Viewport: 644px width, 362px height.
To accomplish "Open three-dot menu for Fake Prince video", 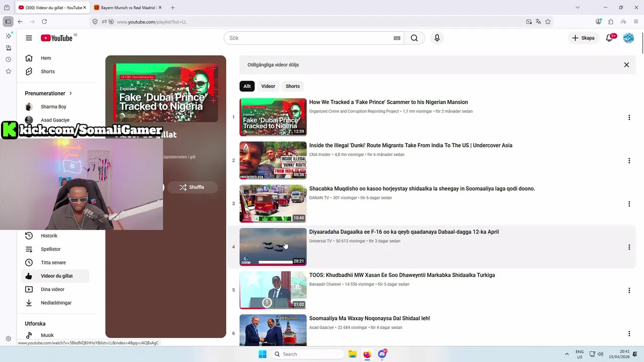I will click(x=629, y=118).
